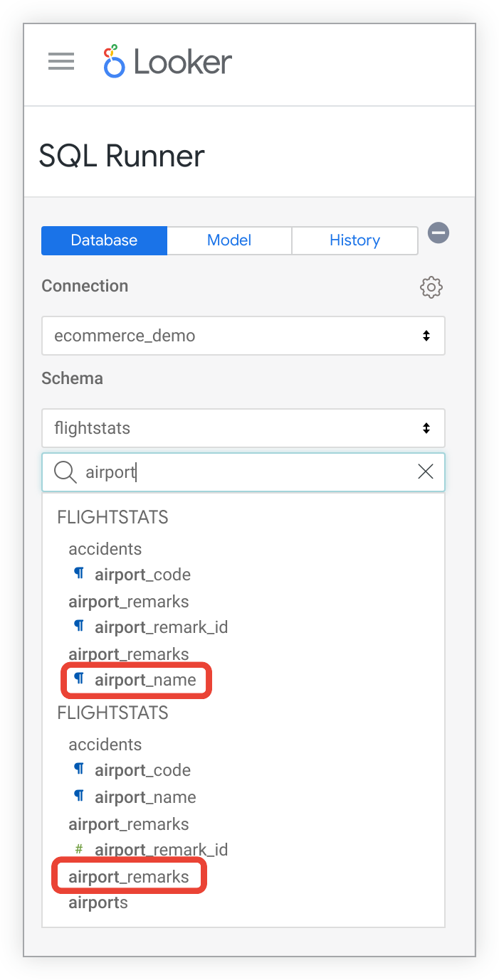Viewport: 499px width, 980px height.
Task: Open the History tab
Action: (x=354, y=240)
